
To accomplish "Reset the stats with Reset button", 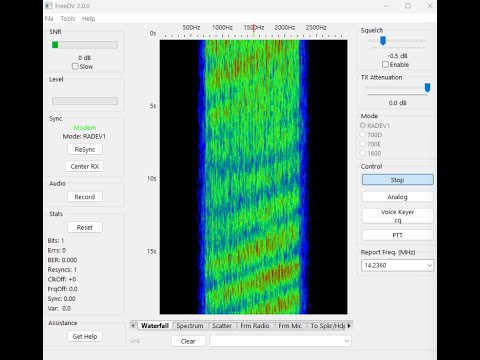I will [x=85, y=227].
